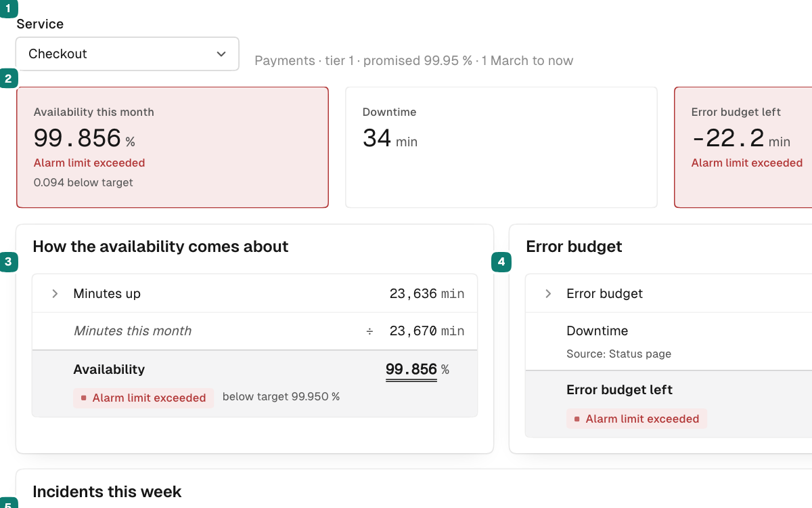Expand the Minutes up row
The image size is (812, 508).
click(55, 294)
